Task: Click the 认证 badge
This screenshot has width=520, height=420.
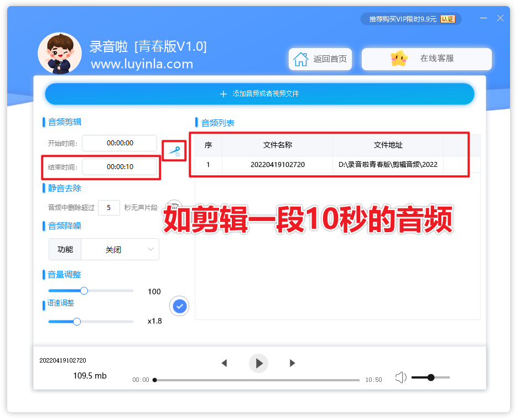Action: (448, 19)
